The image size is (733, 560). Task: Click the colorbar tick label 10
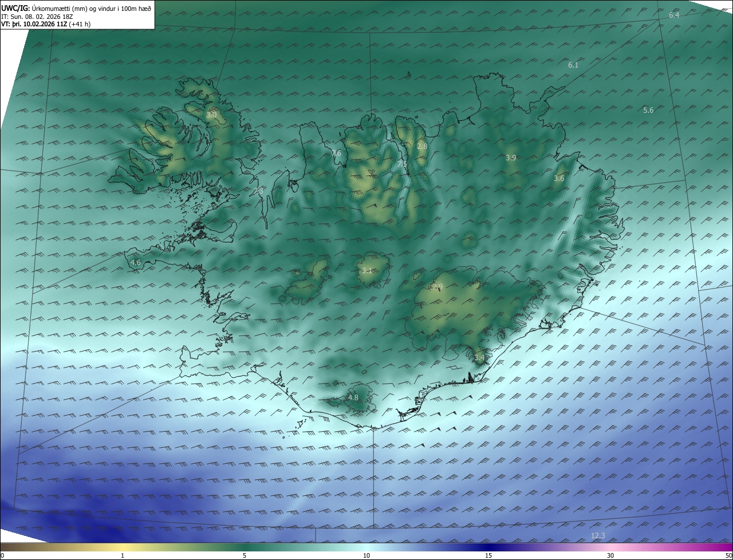[366, 555]
